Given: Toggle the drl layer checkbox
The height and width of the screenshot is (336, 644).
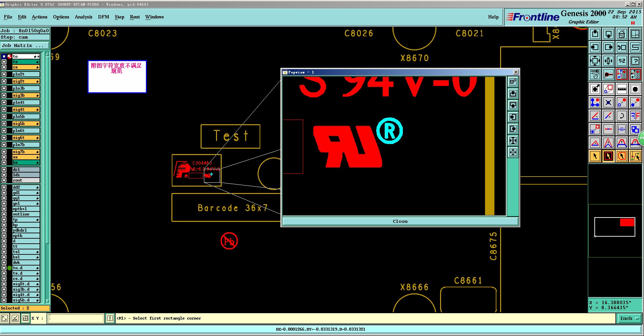Looking at the screenshot, I should [4, 170].
